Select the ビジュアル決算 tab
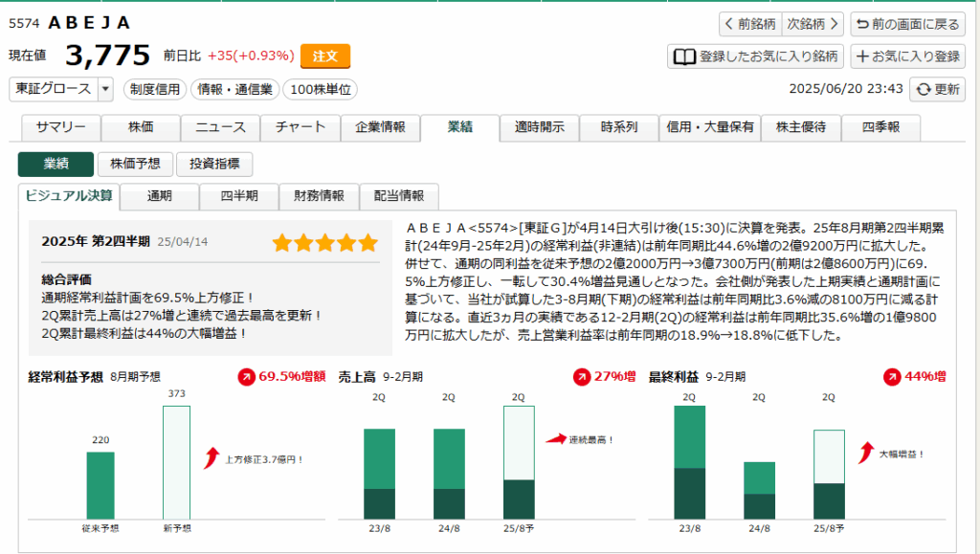Screen dimensions: 980x554 pyautogui.click(x=69, y=196)
